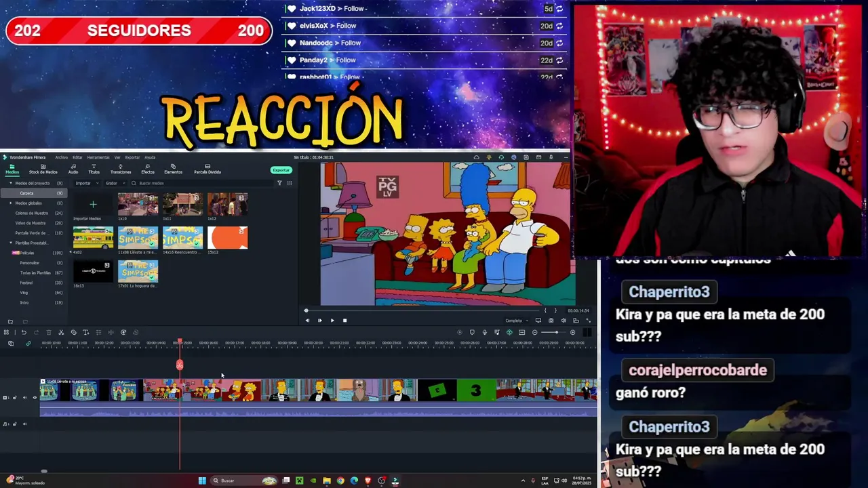Select the 16x13 black thumbnail
Image resolution: width=868 pixels, height=488 pixels.
[x=93, y=271]
